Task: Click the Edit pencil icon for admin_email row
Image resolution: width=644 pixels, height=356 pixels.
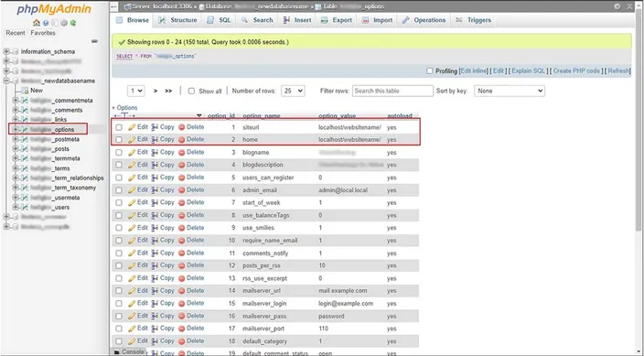Action: 132,190
